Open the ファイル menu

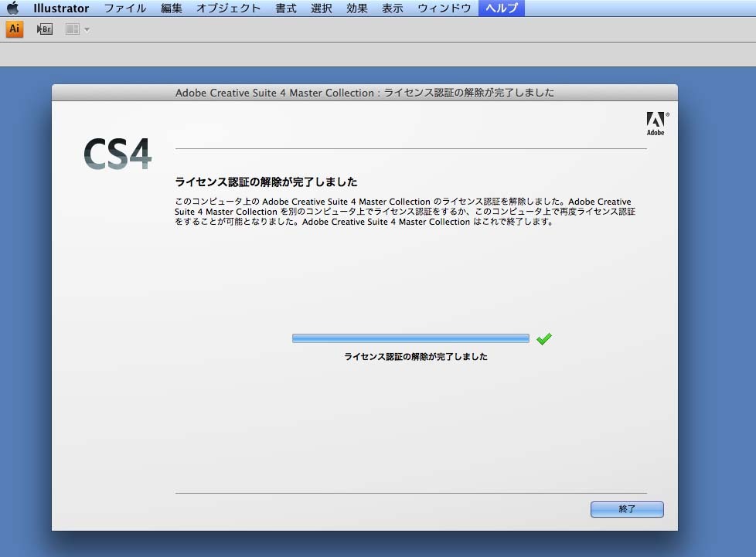pos(125,8)
